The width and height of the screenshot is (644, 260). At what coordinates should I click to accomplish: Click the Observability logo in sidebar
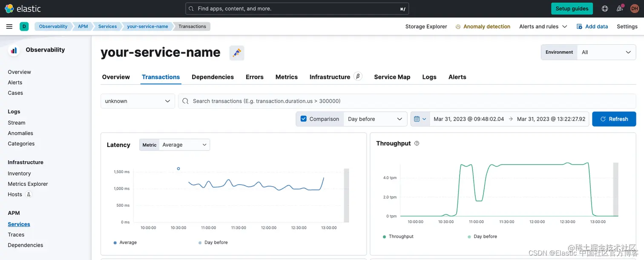[x=14, y=50]
